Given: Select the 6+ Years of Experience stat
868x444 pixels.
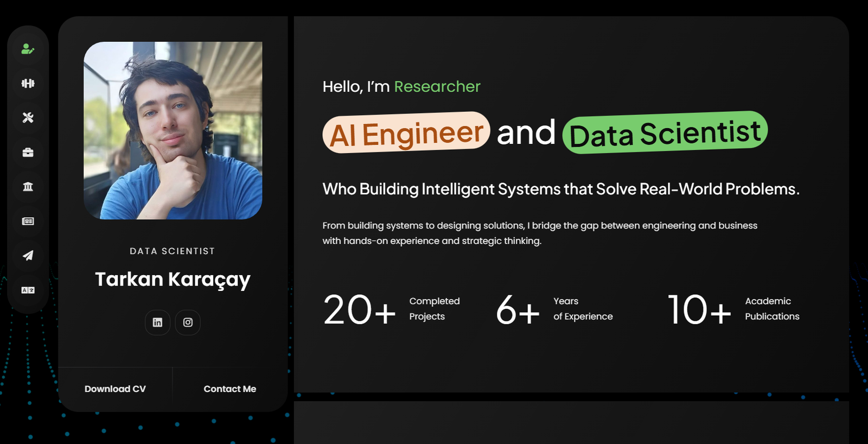Looking at the screenshot, I should 554,309.
